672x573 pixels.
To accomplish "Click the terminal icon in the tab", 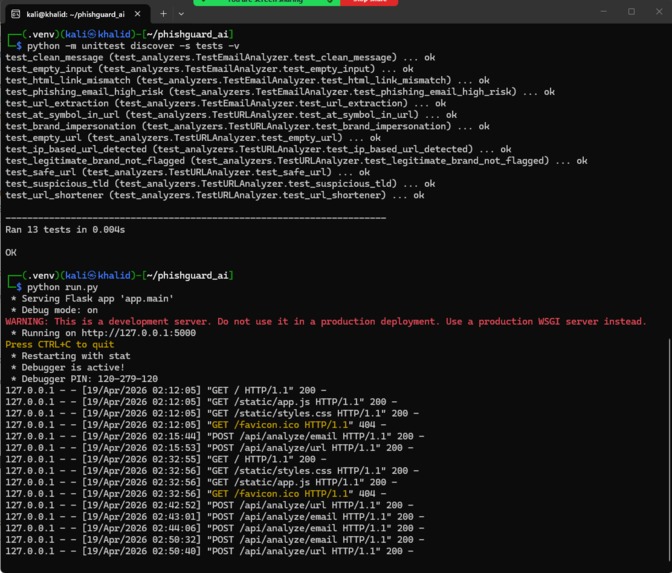I will (15, 14).
